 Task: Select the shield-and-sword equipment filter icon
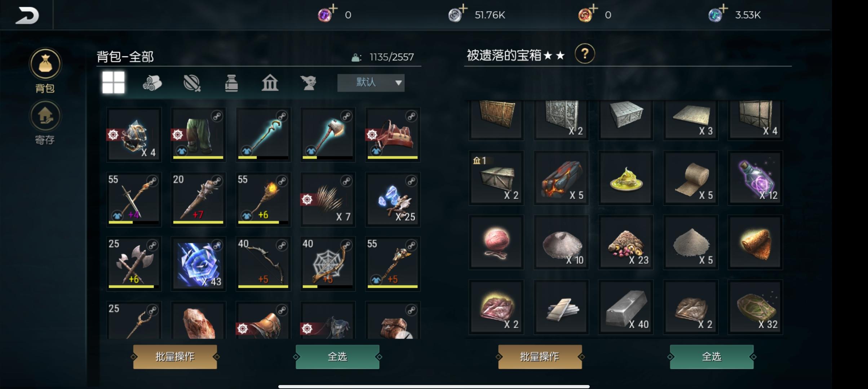tap(192, 83)
